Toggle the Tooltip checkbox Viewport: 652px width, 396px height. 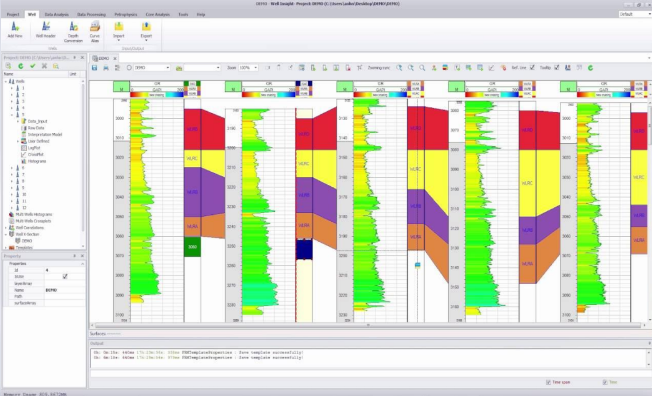point(556,67)
